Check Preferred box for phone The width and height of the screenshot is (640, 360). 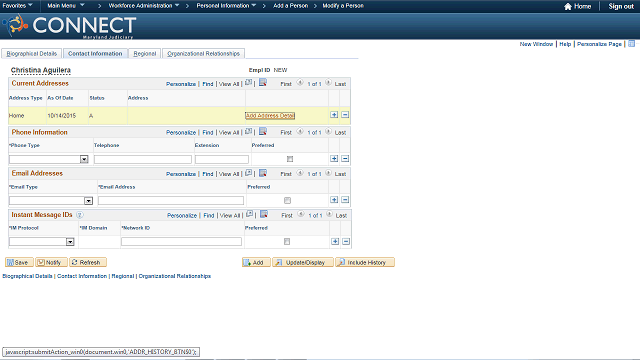(290, 159)
